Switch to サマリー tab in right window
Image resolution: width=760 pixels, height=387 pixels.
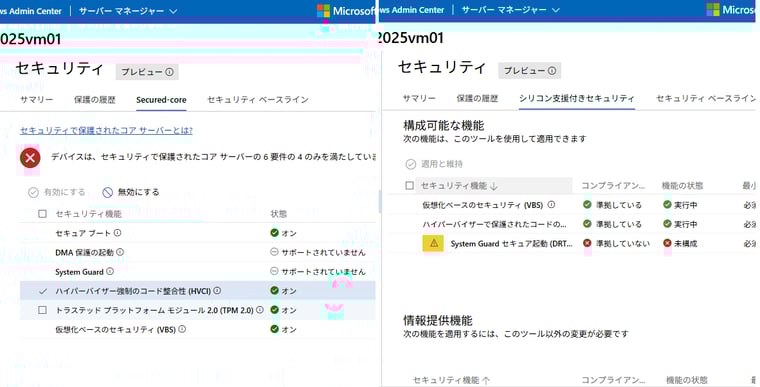[x=419, y=98]
